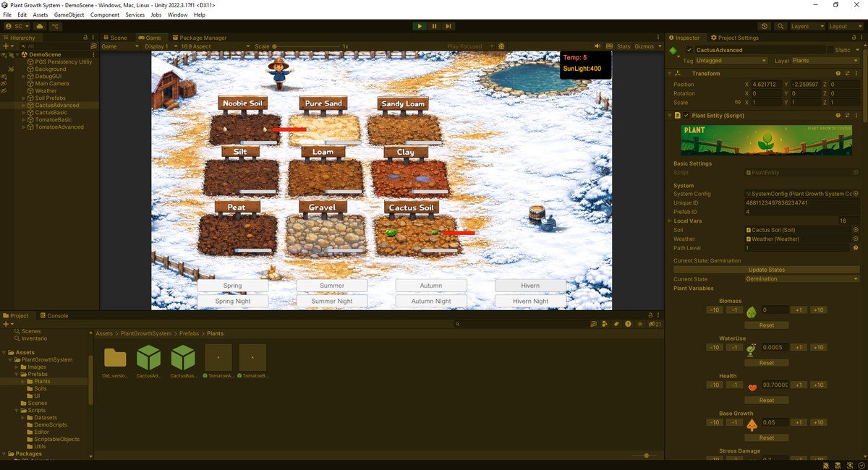Switch to the Scene tab

[115, 38]
